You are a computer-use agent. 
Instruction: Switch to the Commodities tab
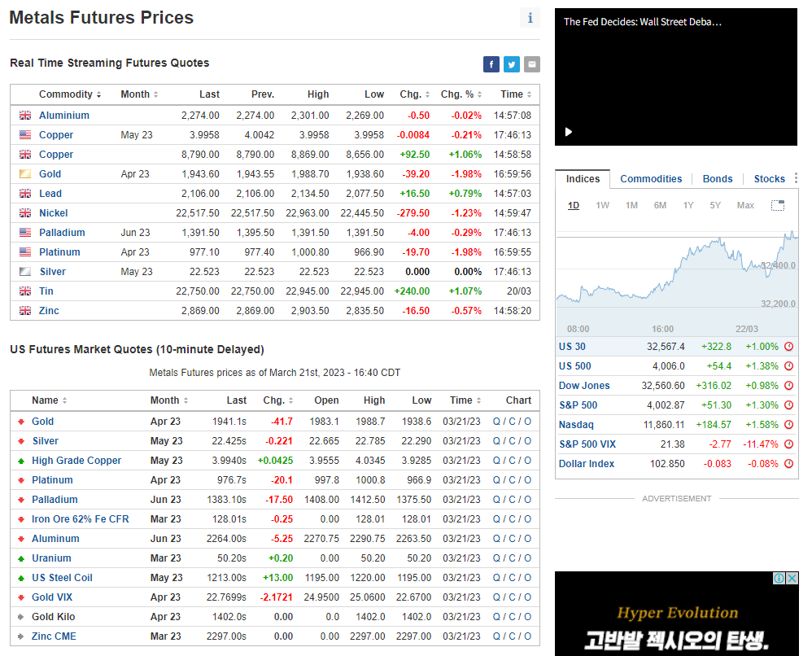coord(651,179)
